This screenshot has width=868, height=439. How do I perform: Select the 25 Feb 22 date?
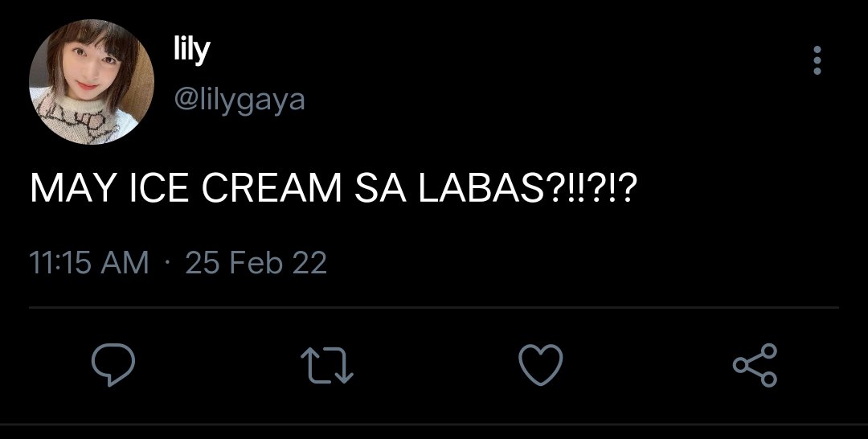(x=256, y=263)
